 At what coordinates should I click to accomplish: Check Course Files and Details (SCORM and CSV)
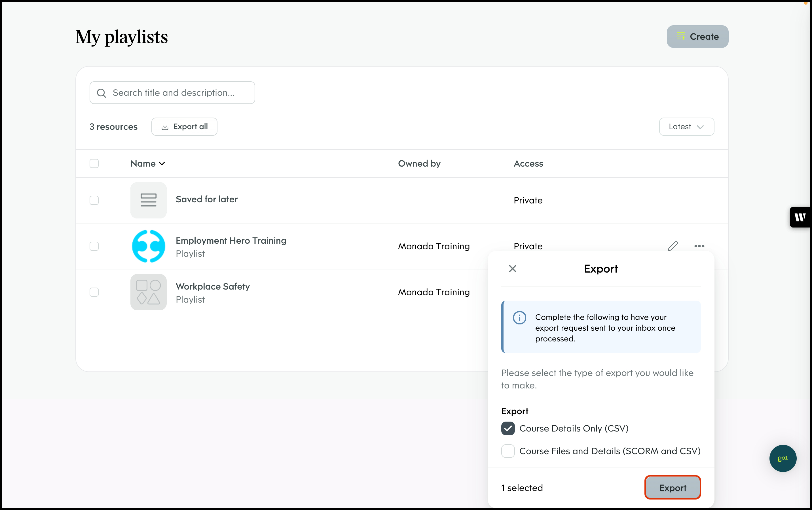pos(508,451)
